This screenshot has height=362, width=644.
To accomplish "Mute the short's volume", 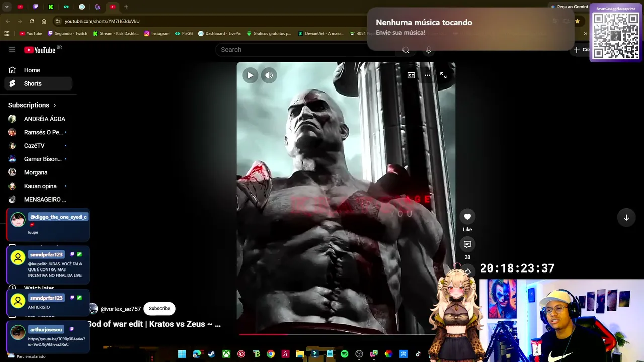I will (269, 75).
